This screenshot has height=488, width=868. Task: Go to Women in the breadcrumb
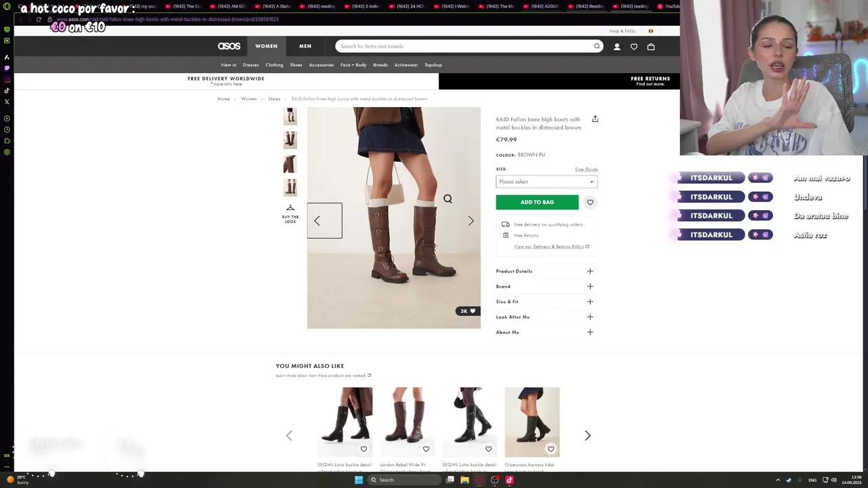(x=249, y=99)
